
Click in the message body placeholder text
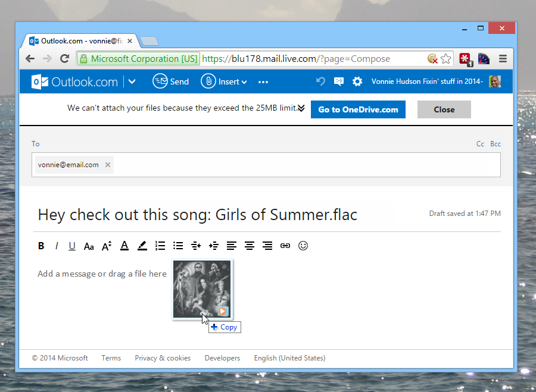[102, 274]
